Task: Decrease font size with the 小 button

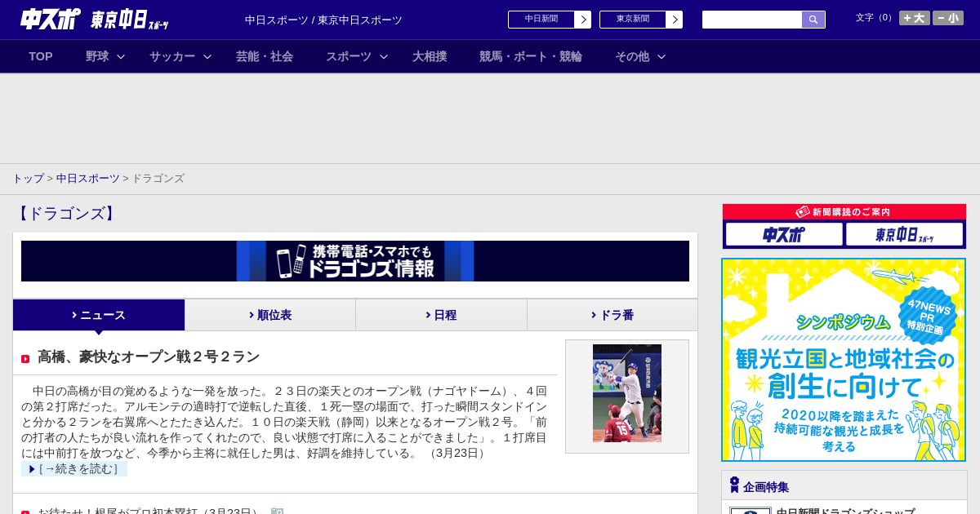Action: pos(948,18)
